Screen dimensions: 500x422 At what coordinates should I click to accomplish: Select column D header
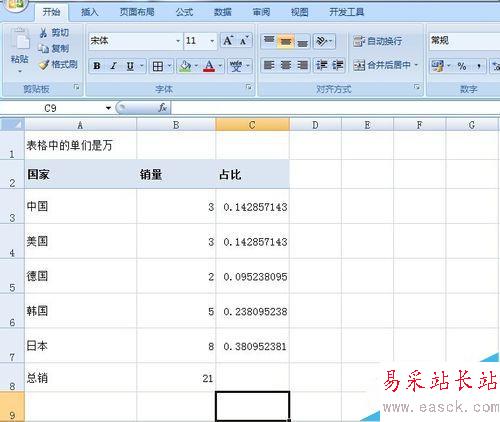pos(315,125)
